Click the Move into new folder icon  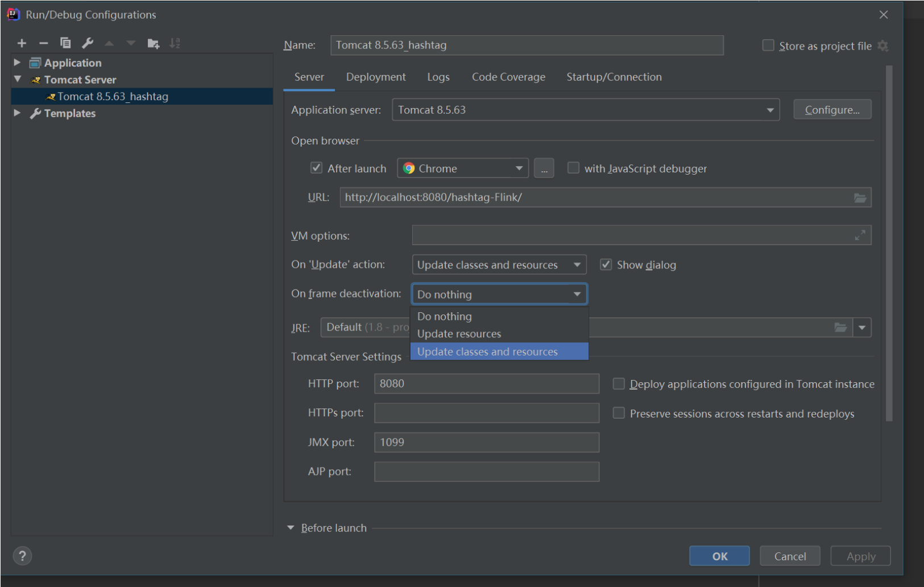click(x=153, y=43)
